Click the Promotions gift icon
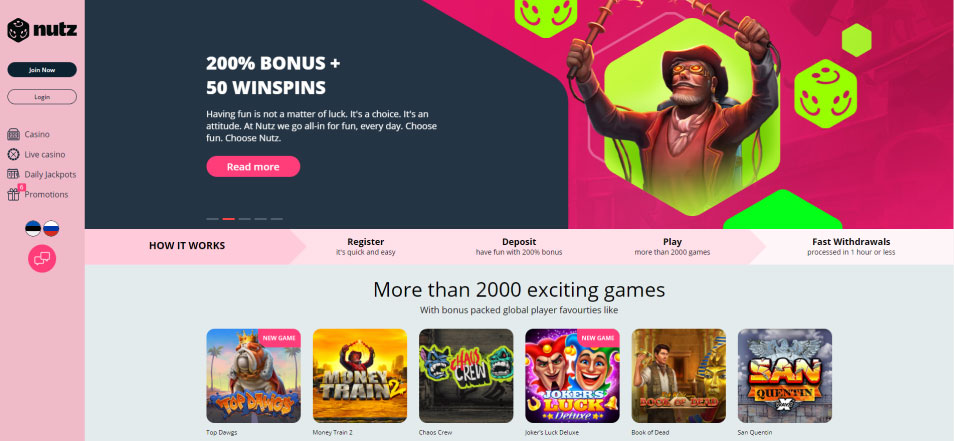Viewport: 954px width, 441px height. pos(13,195)
